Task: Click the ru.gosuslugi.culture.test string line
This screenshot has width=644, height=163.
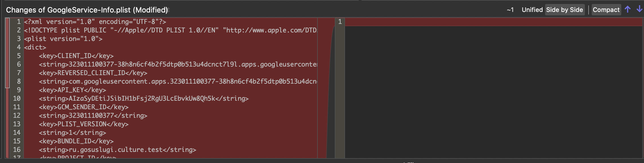Action: [117, 150]
